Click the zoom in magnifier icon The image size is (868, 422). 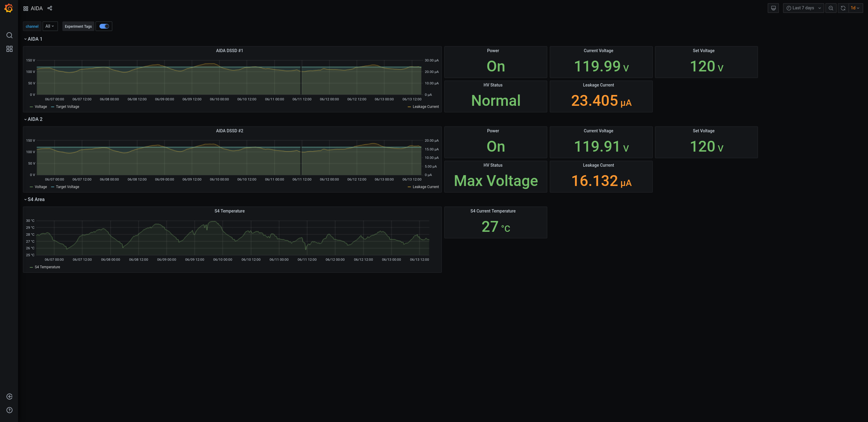pos(830,8)
